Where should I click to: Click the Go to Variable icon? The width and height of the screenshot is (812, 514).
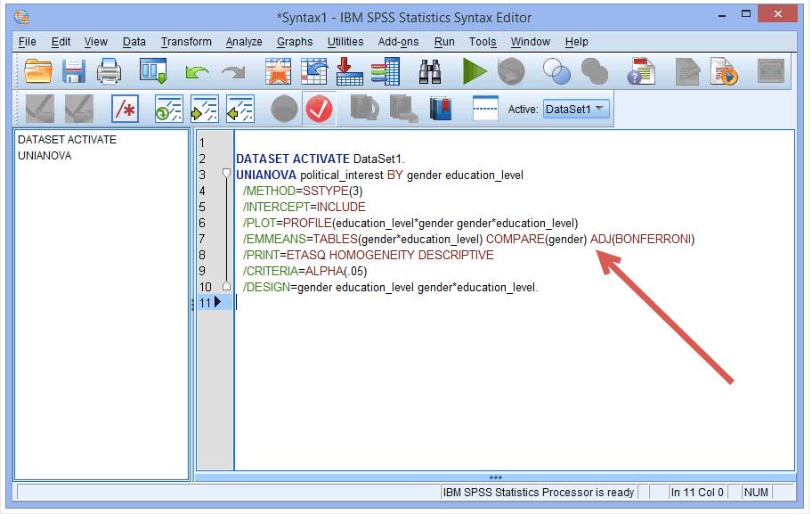tap(313, 71)
